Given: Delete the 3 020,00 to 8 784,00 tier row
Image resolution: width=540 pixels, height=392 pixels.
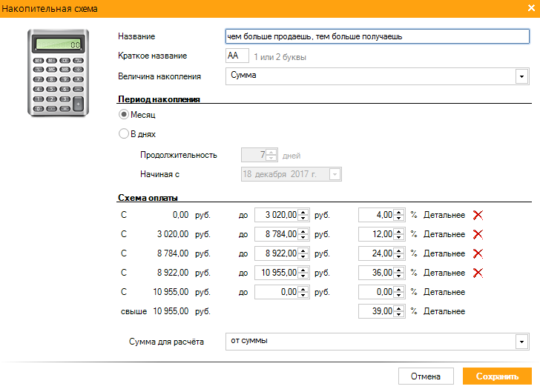Looking at the screenshot, I should pyautogui.click(x=478, y=234).
